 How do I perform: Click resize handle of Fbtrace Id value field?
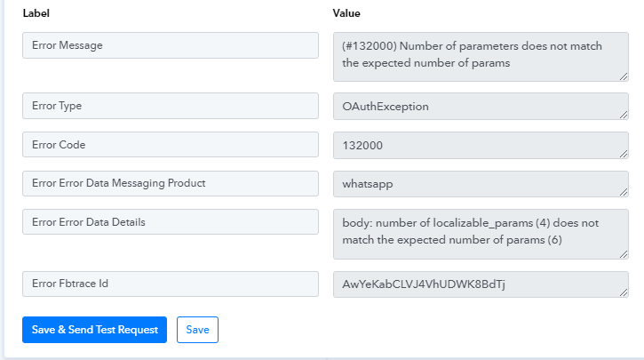pos(624,293)
